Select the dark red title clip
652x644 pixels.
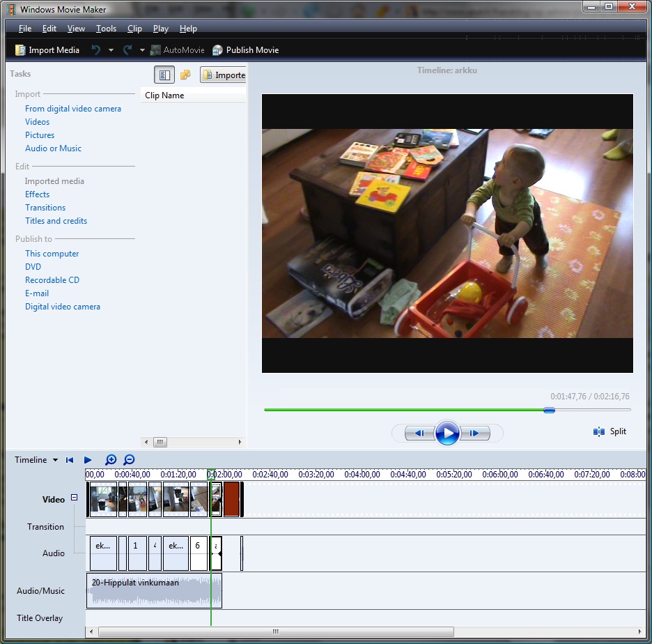(231, 499)
